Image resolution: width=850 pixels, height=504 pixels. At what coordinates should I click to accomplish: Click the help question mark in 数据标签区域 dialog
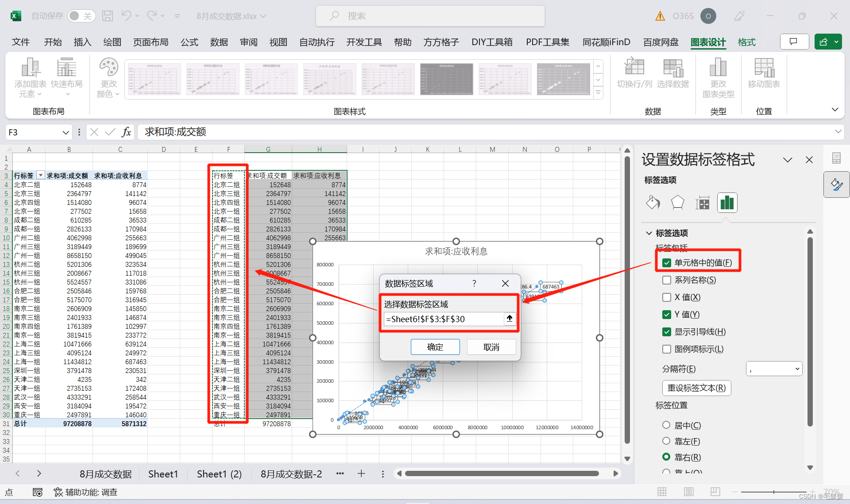(474, 284)
